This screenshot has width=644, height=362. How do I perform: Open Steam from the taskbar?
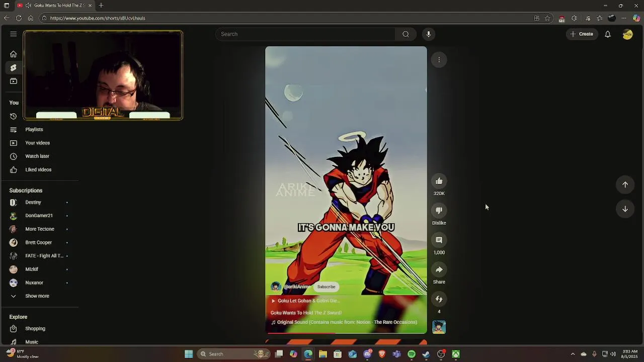point(426,354)
